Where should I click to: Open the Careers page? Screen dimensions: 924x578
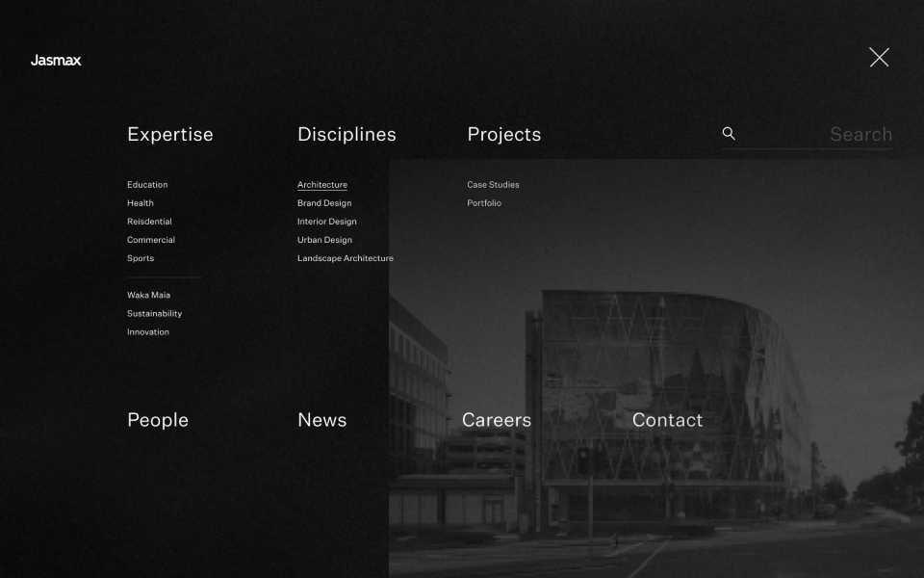coord(497,420)
